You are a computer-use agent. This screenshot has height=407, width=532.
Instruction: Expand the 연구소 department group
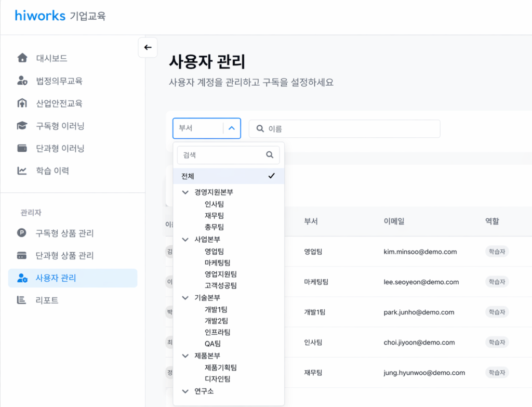click(185, 391)
